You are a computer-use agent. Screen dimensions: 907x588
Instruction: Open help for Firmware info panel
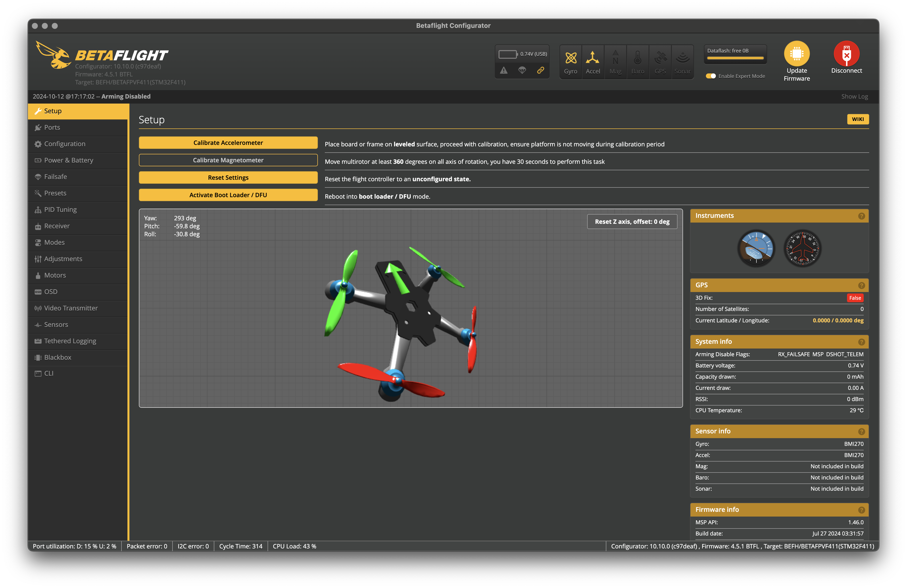click(x=861, y=510)
